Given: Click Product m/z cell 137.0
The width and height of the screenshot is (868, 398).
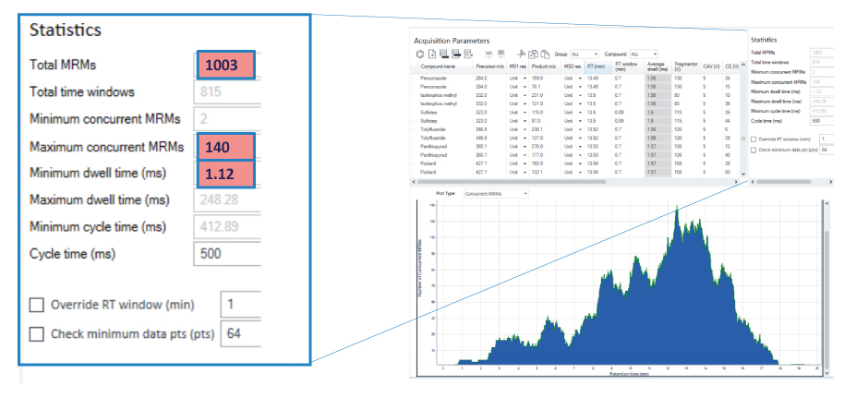Looking at the screenshot, I should tap(537, 138).
